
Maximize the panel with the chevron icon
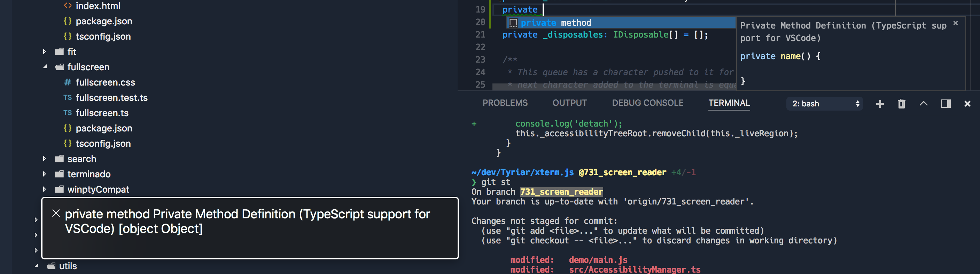pyautogui.click(x=923, y=103)
